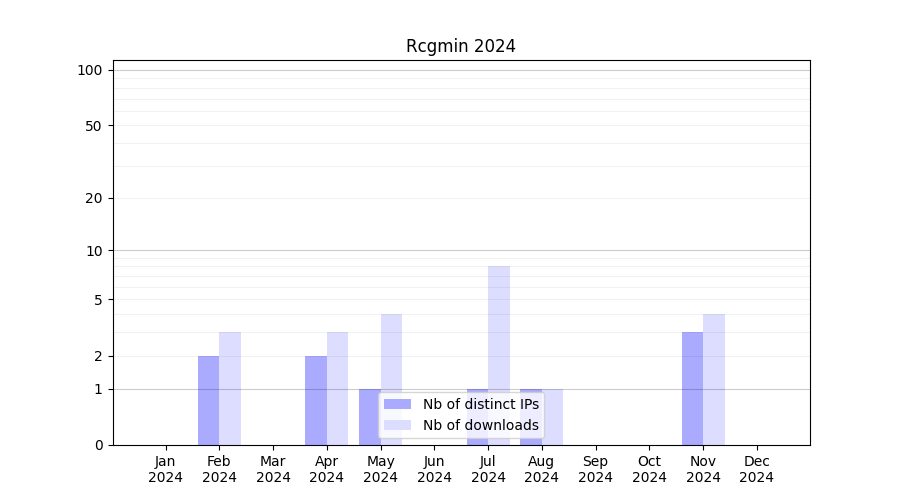Click the February downloads bar
The width and height of the screenshot is (900, 500).
pyautogui.click(x=230, y=388)
